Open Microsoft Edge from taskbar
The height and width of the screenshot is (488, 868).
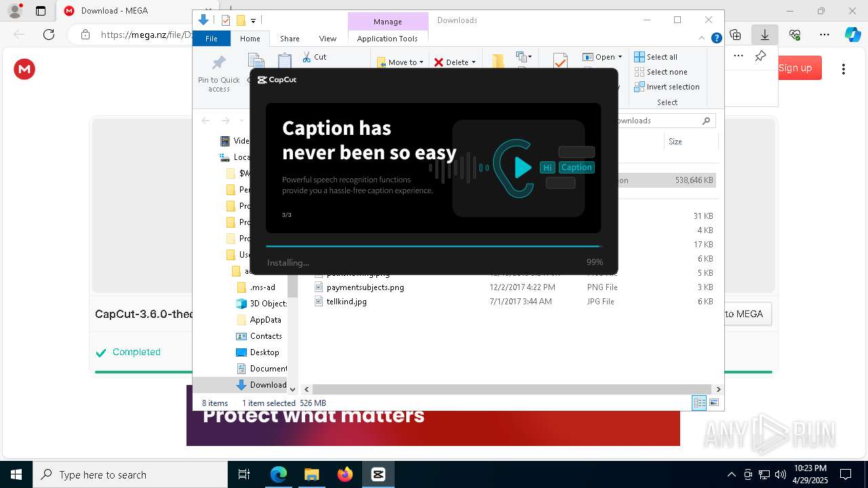tap(279, 474)
